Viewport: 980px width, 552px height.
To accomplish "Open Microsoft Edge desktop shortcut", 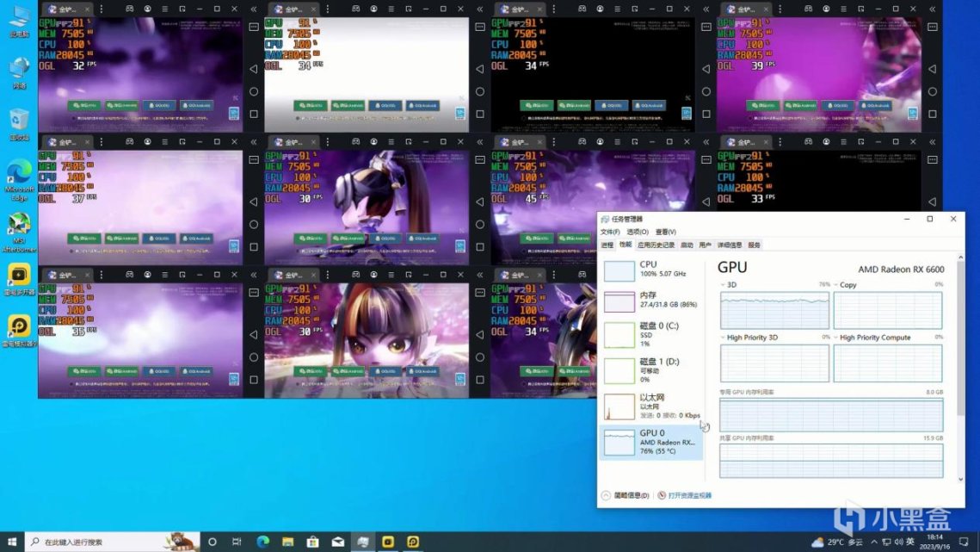I will point(20,181).
